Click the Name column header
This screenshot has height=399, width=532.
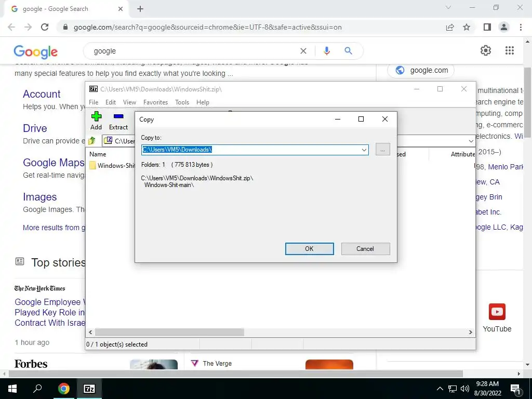pos(98,154)
